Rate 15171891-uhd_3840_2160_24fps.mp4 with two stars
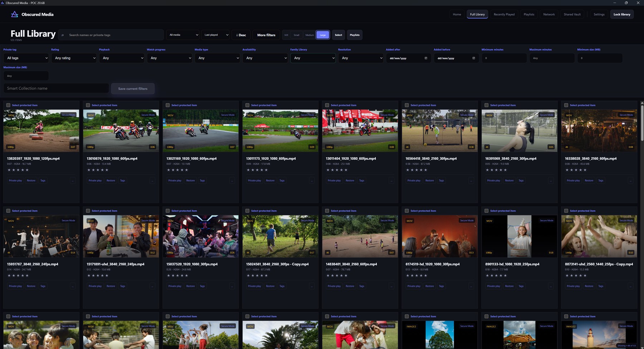This screenshot has height=349, width=644. click(93, 275)
